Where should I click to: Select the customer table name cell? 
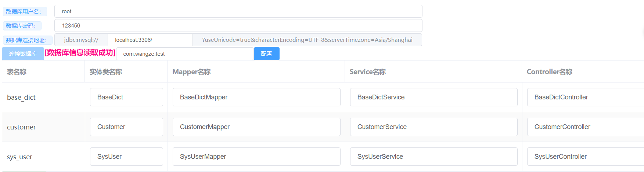point(43,127)
